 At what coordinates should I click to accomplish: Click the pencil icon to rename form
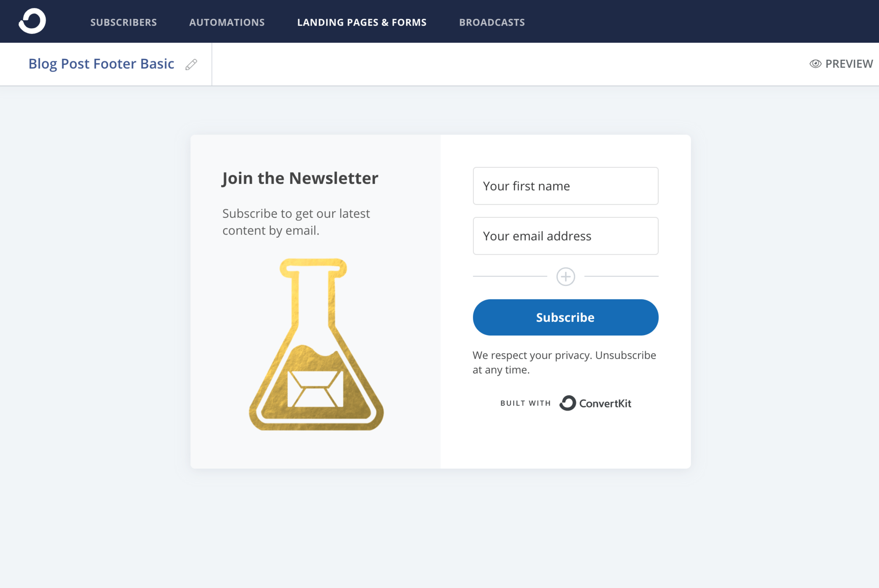[x=191, y=65]
